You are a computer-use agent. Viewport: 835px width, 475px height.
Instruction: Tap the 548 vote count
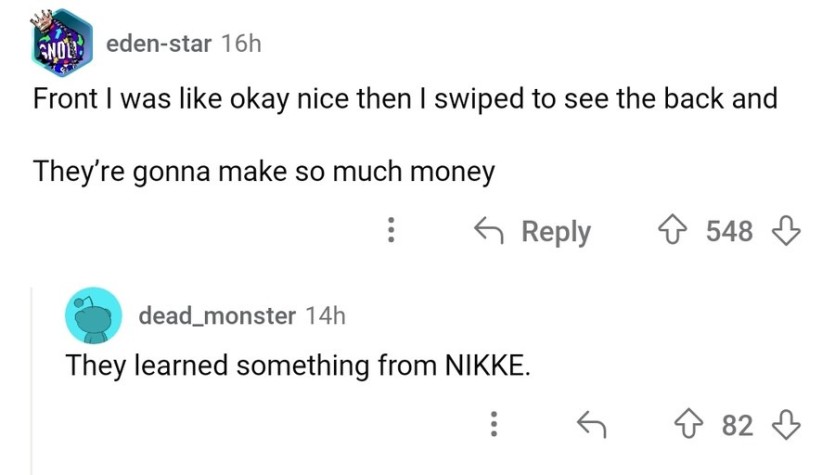[x=730, y=231]
